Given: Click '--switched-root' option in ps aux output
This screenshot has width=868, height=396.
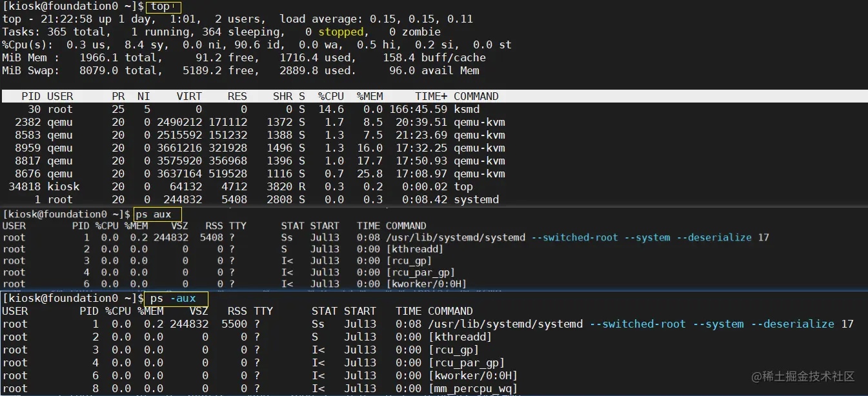Looking at the screenshot, I should [574, 237].
